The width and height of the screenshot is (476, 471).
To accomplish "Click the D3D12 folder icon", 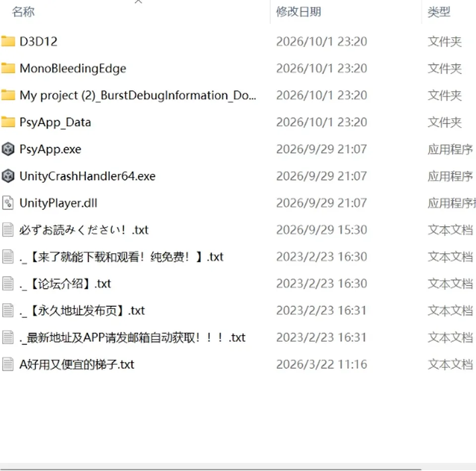I will pos(8,41).
